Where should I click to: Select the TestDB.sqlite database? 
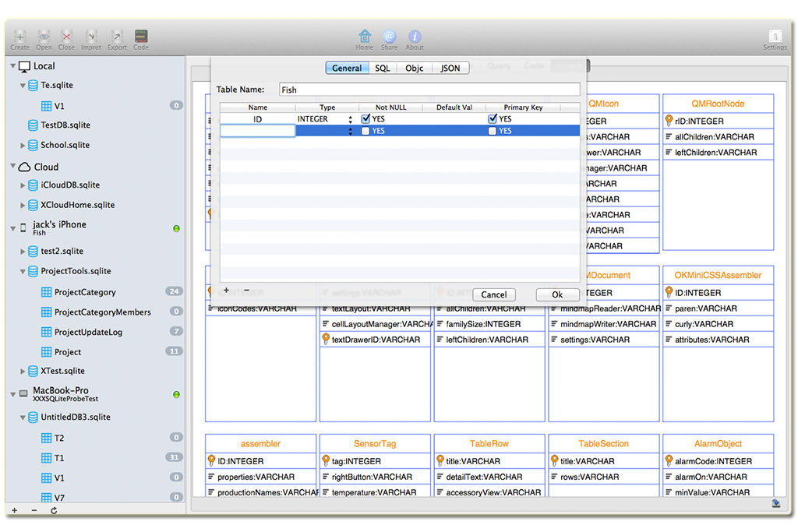65,125
